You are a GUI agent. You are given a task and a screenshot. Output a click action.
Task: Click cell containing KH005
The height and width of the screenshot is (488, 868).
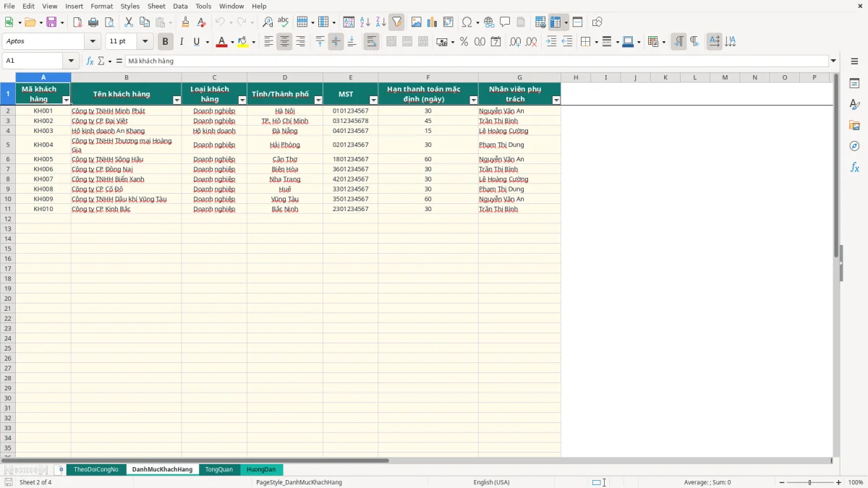click(x=43, y=159)
